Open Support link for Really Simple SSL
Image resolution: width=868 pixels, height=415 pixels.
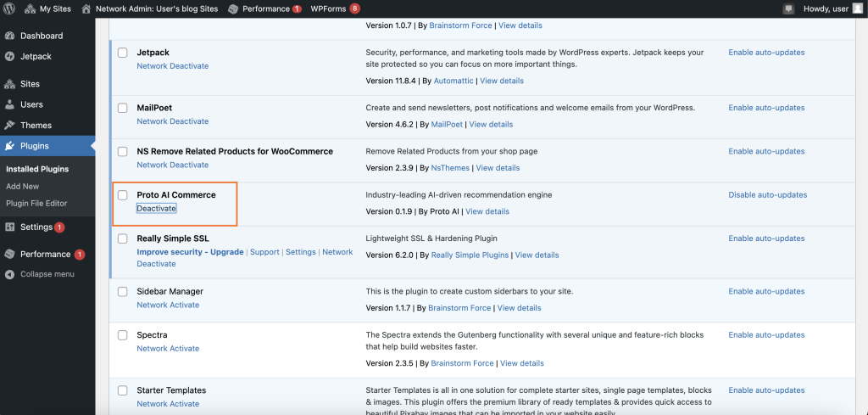[x=264, y=252]
